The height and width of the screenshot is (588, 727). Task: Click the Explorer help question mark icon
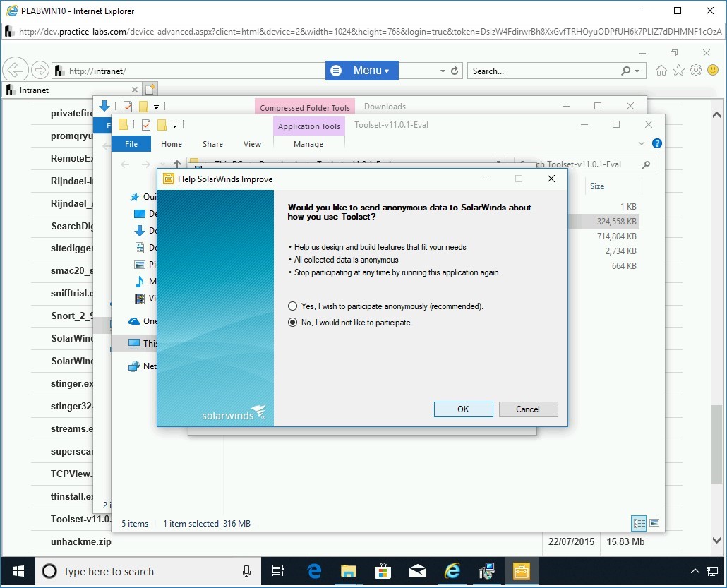coord(657,143)
